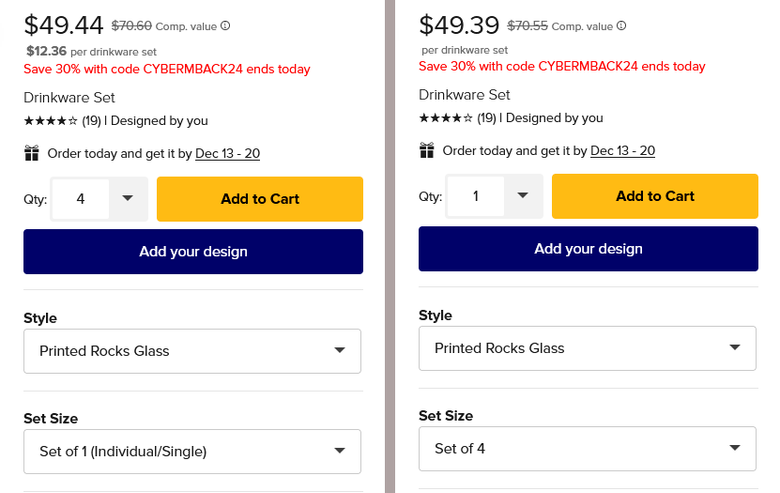Open the (19) reviews count in the $49.39 listing
The width and height of the screenshot is (780, 493).
pos(487,118)
